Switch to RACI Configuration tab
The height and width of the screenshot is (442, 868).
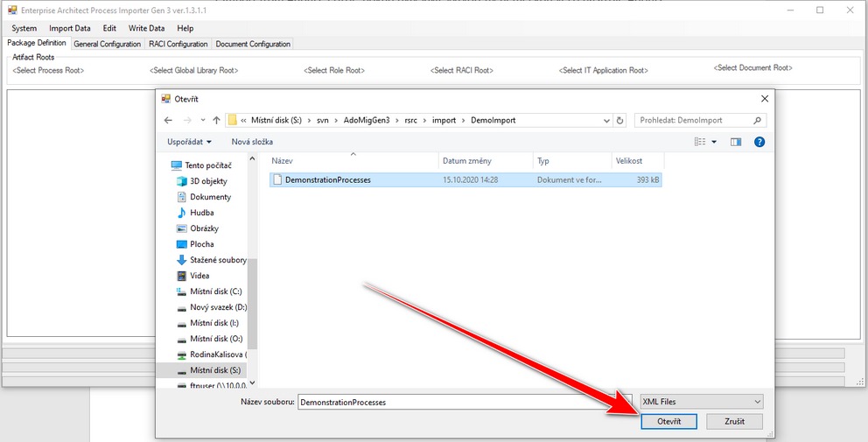[x=178, y=44]
